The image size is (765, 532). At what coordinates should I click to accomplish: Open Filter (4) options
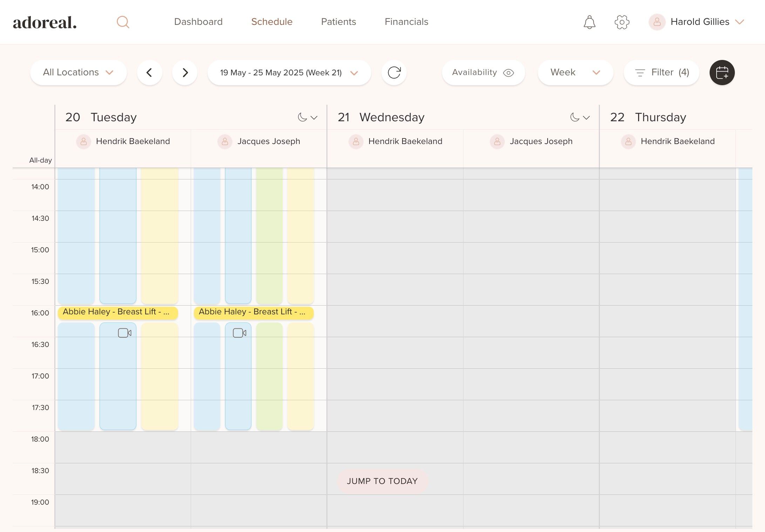point(661,73)
